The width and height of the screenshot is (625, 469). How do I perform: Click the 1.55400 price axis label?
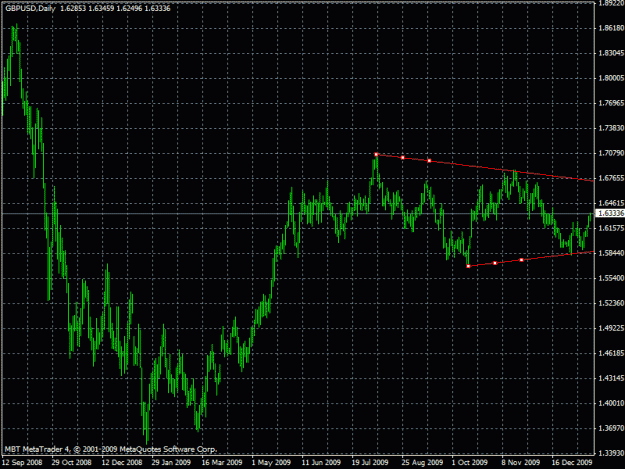click(611, 278)
